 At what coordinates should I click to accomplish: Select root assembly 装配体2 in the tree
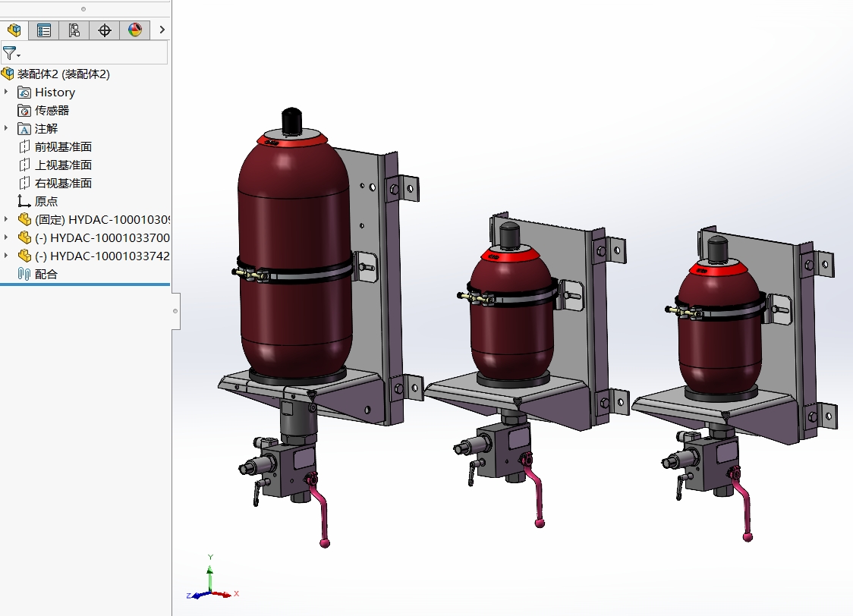coord(63,74)
